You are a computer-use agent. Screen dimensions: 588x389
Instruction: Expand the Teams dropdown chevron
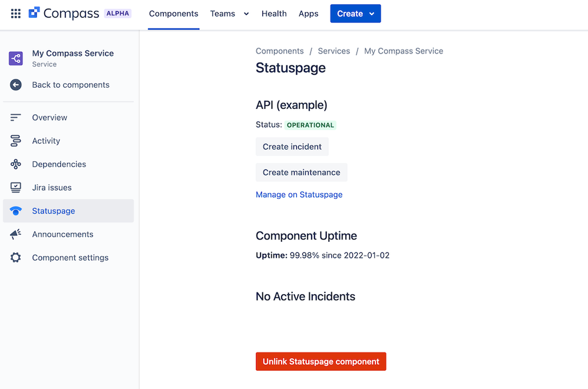(246, 14)
